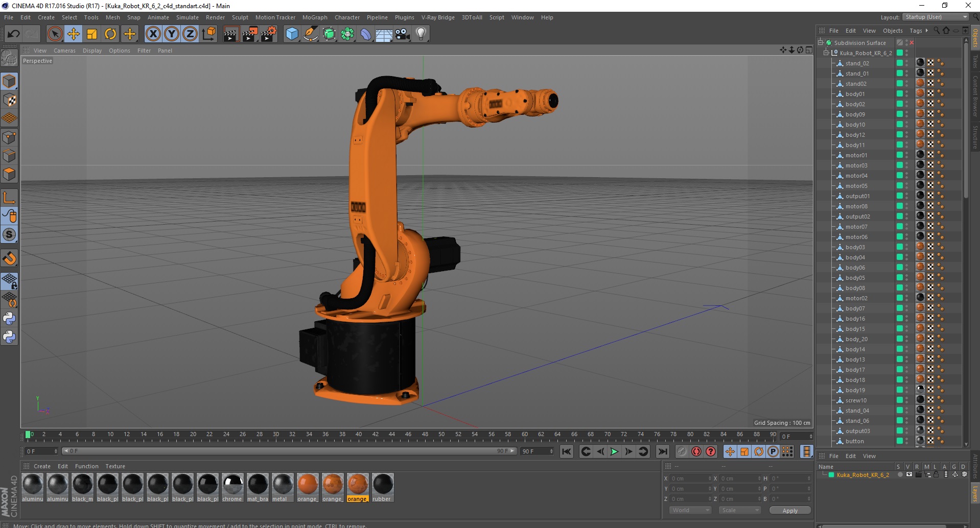Viewport: 980px width, 528px height.
Task: Collapse the Kuka_Robot_KR_6_2 null group
Action: point(826,53)
